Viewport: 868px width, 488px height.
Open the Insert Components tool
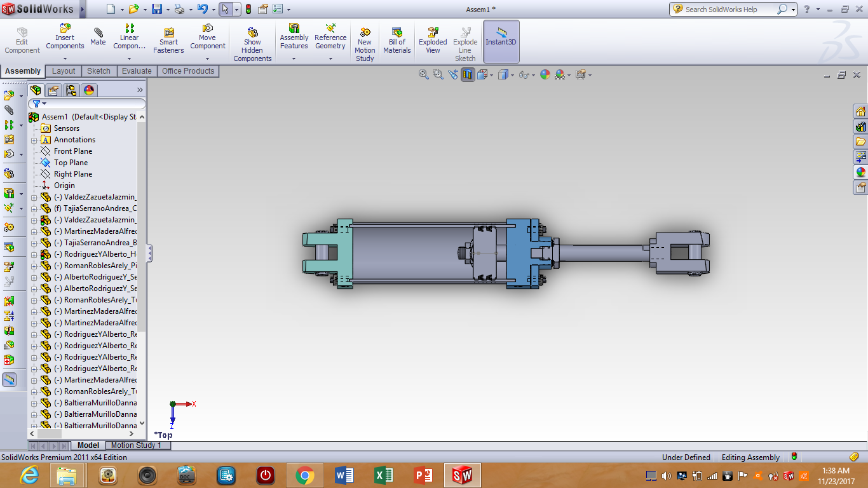tap(65, 35)
